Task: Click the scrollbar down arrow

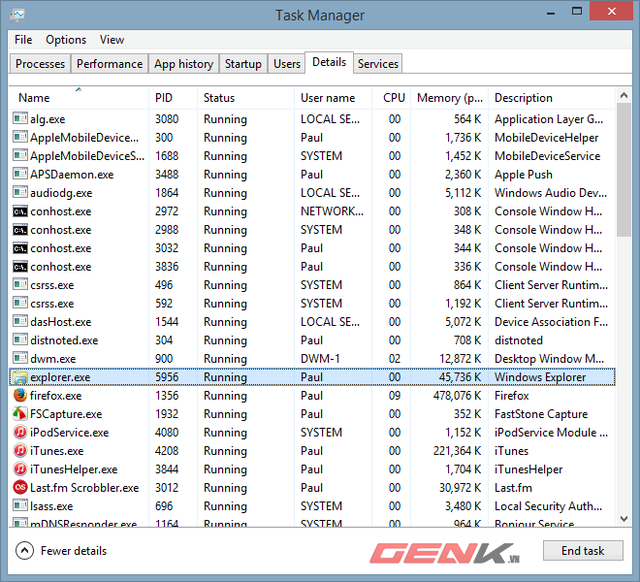Action: [624, 518]
